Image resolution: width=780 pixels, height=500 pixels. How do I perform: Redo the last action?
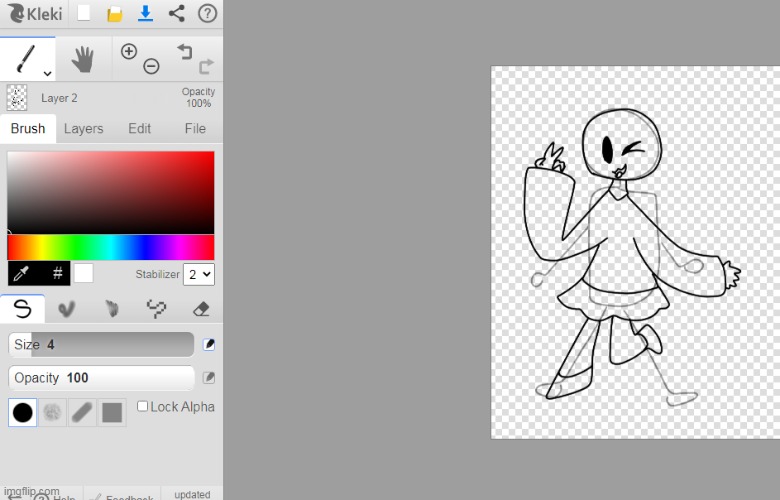click(206, 66)
